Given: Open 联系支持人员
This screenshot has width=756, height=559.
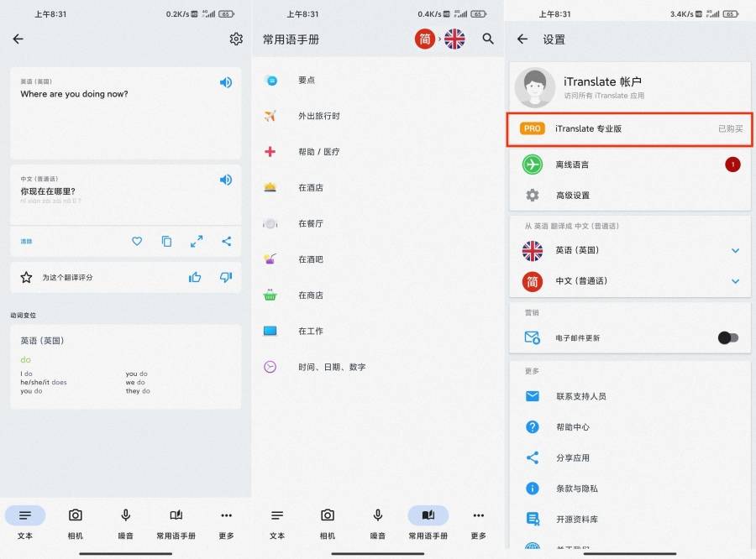Looking at the screenshot, I should click(x=630, y=397).
